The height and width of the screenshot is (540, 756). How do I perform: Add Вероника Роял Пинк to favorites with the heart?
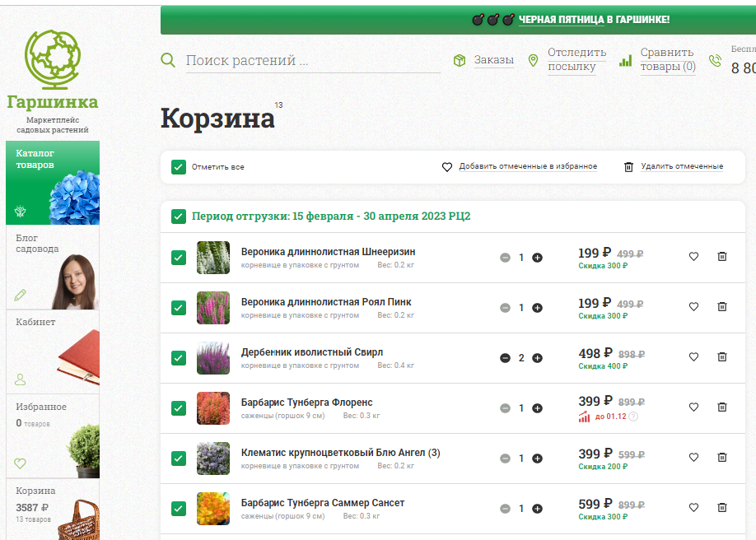coord(693,307)
